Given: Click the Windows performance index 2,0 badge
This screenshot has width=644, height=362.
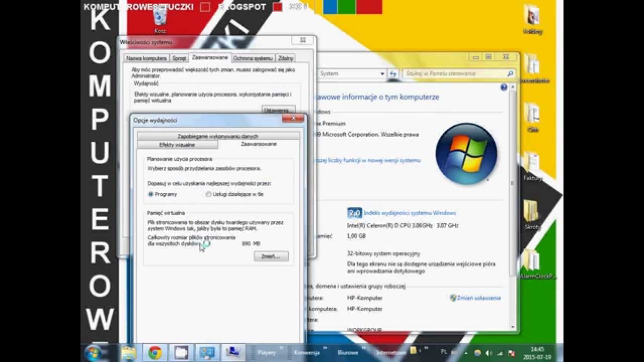Looking at the screenshot, I should pyautogui.click(x=355, y=213).
